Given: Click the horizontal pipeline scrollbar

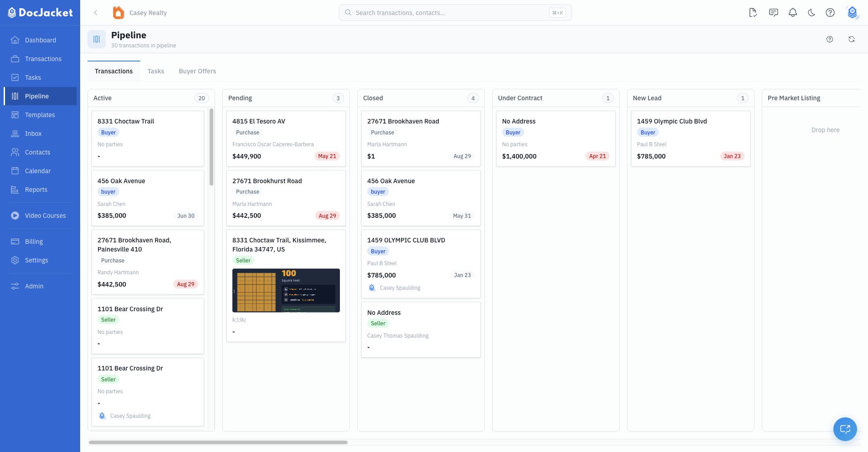Looking at the screenshot, I should coord(218,442).
